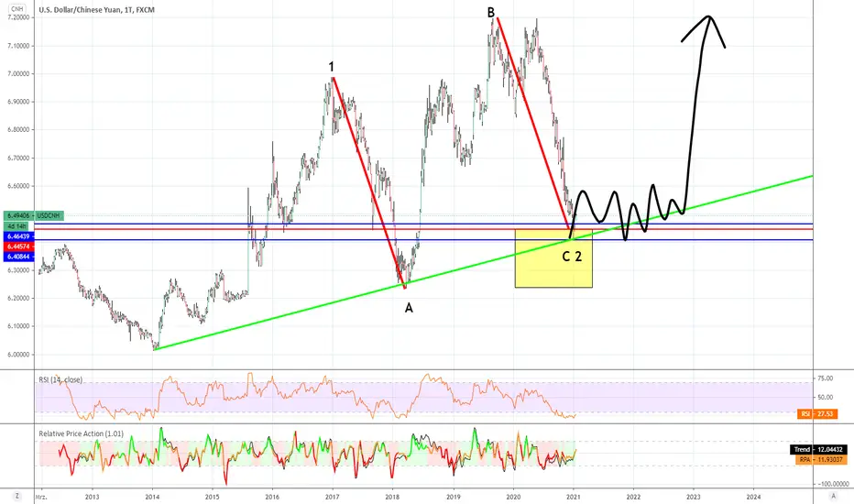This screenshot has height=504, width=854.
Task: Select the wave label B text drawing
Action: pos(491,12)
